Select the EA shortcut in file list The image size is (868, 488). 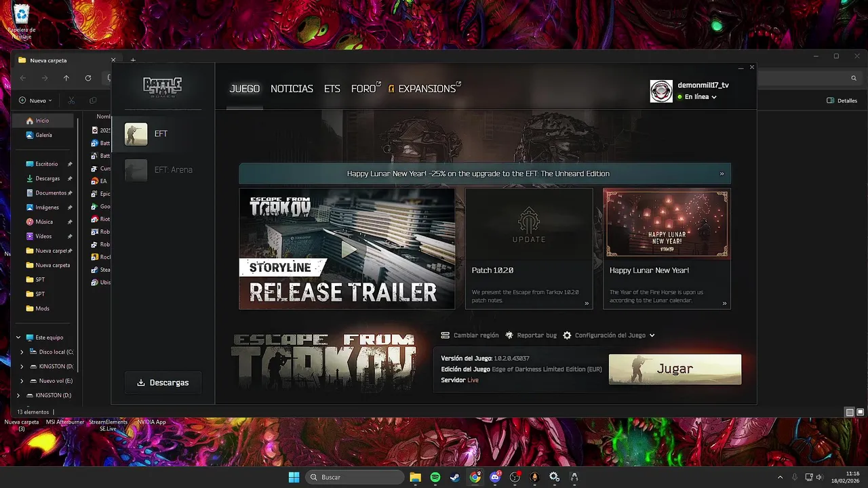(100, 181)
